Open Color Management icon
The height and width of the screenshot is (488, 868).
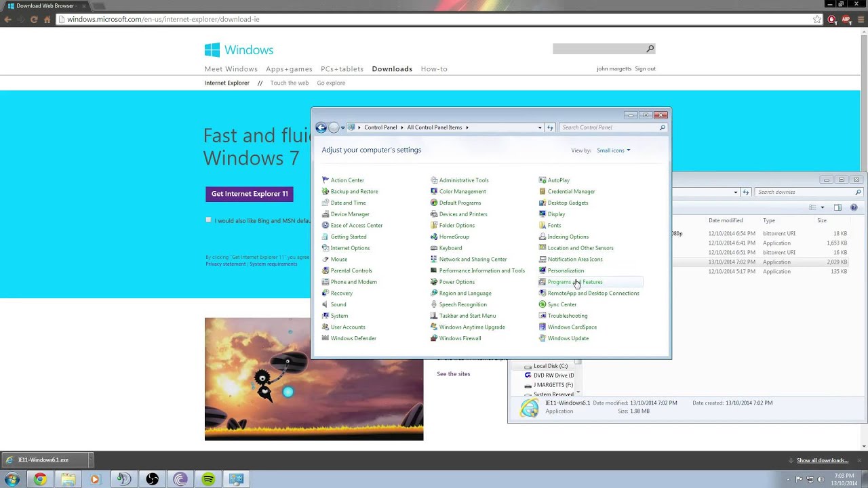point(434,192)
